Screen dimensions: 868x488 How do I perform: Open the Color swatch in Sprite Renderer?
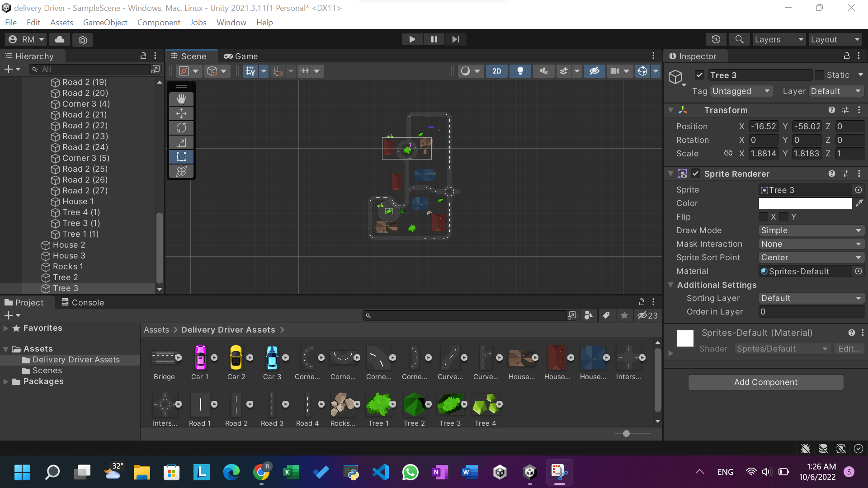point(805,203)
